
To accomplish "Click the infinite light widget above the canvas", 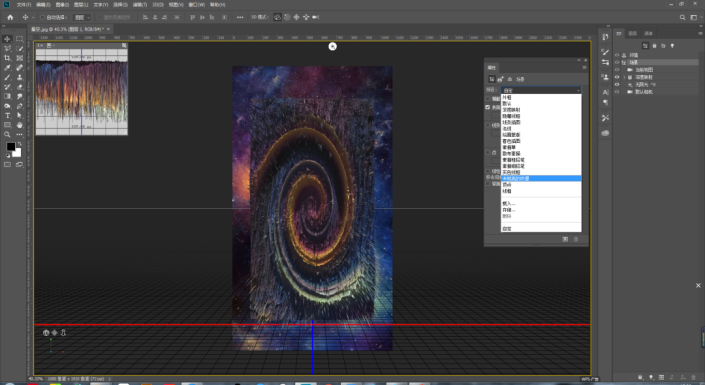I will (x=332, y=46).
